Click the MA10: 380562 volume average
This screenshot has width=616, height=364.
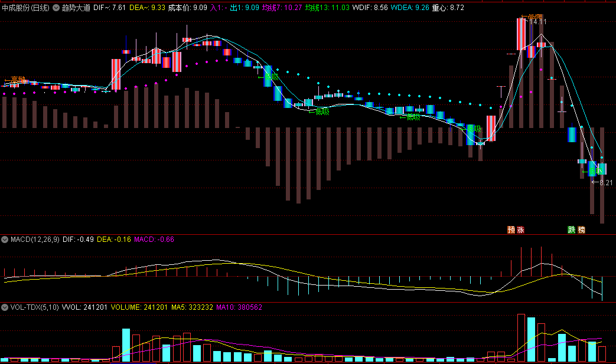tap(239, 307)
